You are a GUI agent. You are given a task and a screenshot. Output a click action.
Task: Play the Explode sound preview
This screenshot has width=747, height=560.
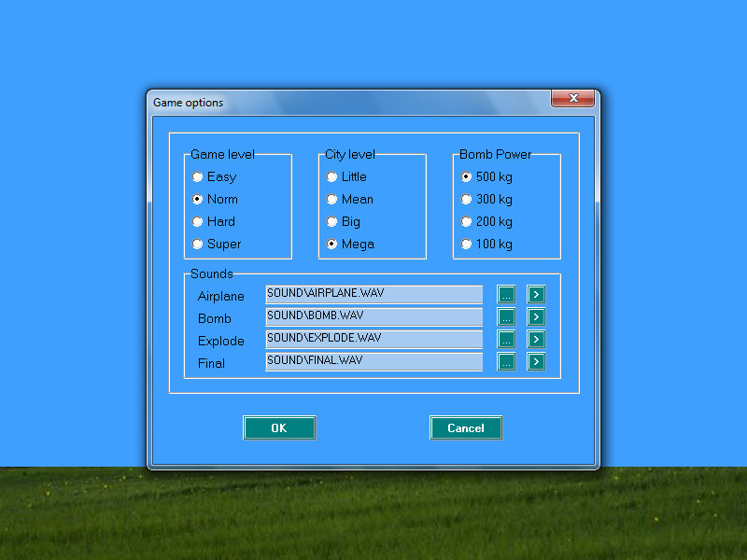pos(536,339)
